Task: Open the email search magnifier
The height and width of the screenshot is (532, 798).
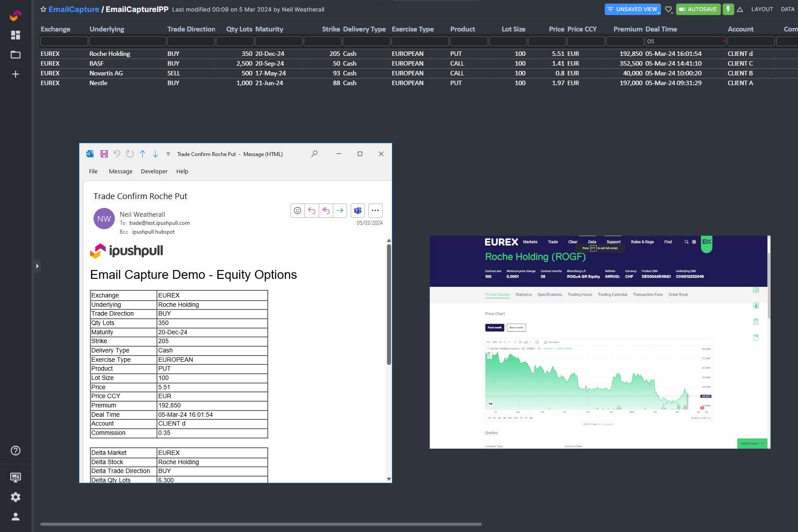Action: 314,154
